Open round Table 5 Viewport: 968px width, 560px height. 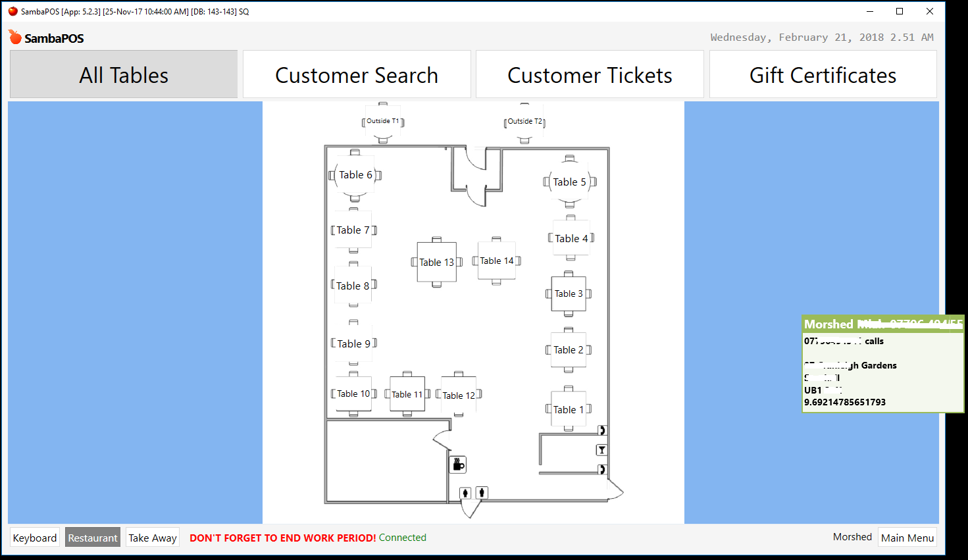point(569,182)
